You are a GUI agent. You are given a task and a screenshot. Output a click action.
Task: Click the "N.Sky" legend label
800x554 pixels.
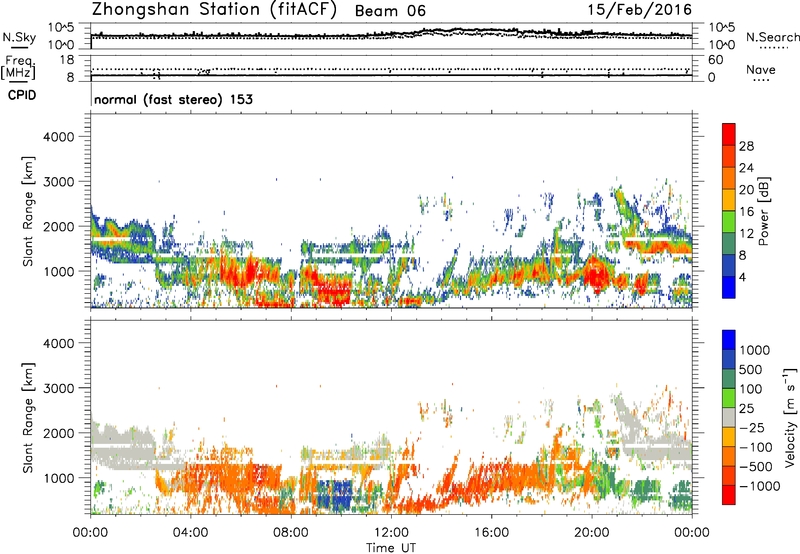[19, 37]
